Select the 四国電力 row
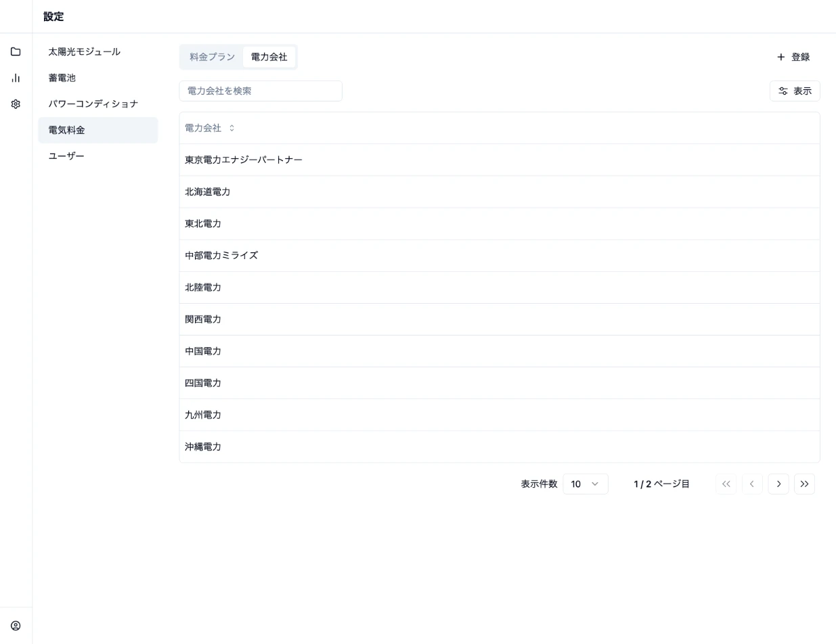Image resolution: width=836 pixels, height=644 pixels. tap(500, 383)
